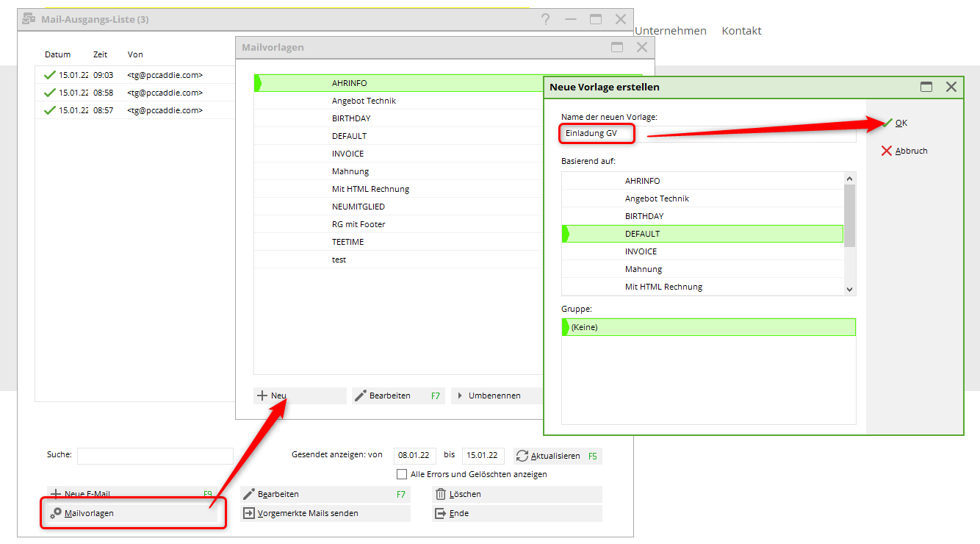Image resolution: width=980 pixels, height=544 pixels.
Task: Select the 'test' template in Mailvorlagen
Action: pos(398,260)
